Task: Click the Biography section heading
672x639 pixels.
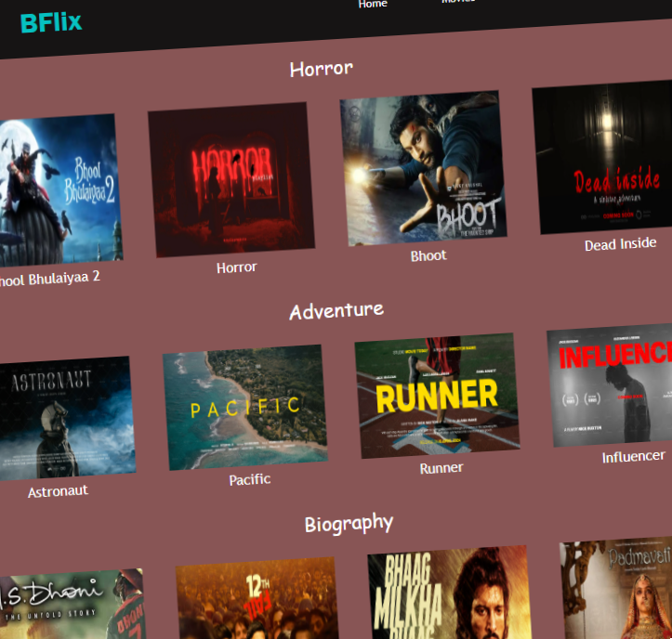Action: 349,524
